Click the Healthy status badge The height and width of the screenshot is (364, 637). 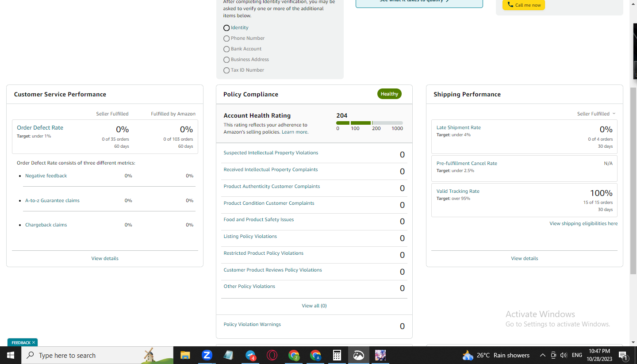(x=389, y=94)
